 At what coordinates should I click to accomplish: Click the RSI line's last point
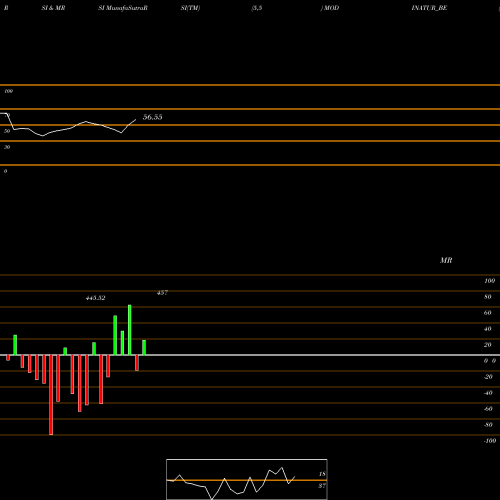136,119
